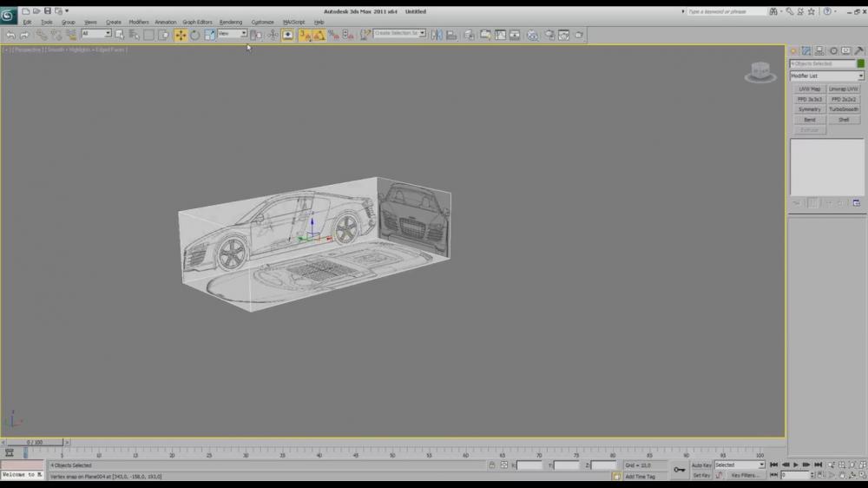Screen dimensions: 868x488
Task: Click the search keyword input field
Action: 727,11
